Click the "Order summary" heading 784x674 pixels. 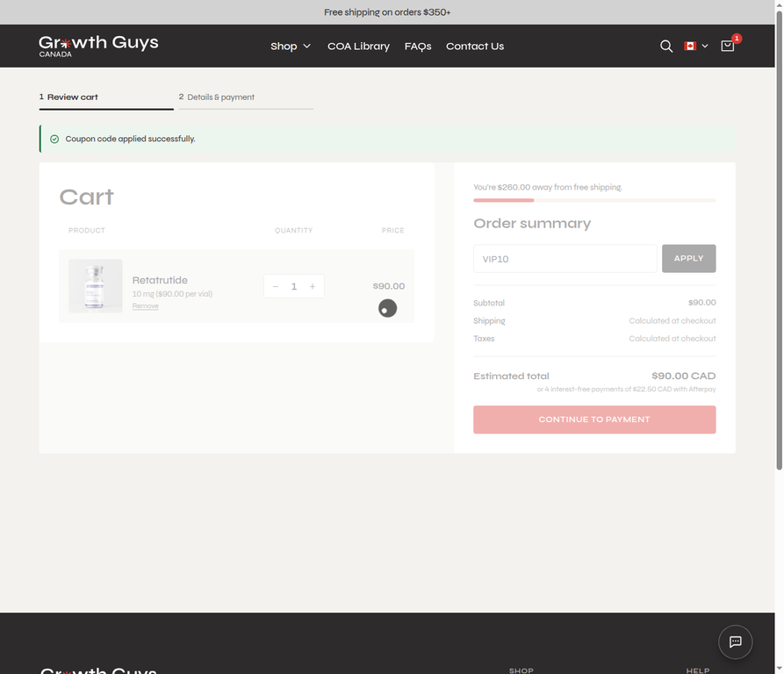pos(532,223)
